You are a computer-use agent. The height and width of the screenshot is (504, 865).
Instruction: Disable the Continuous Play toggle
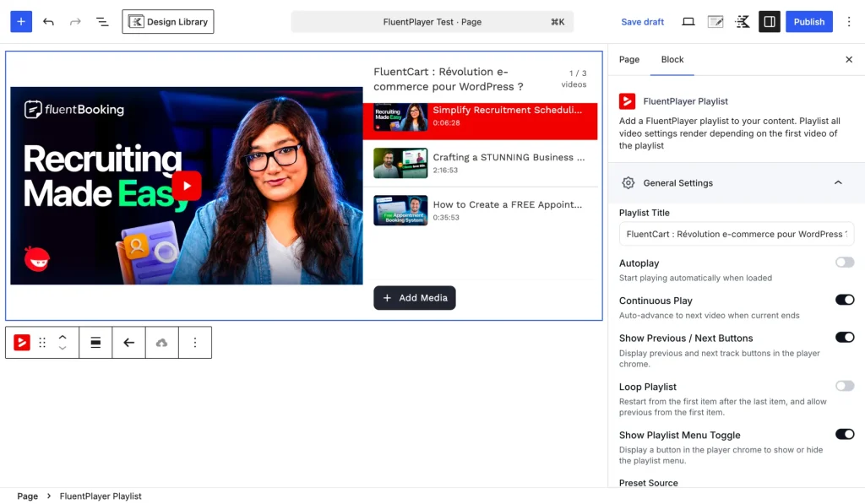coord(845,300)
